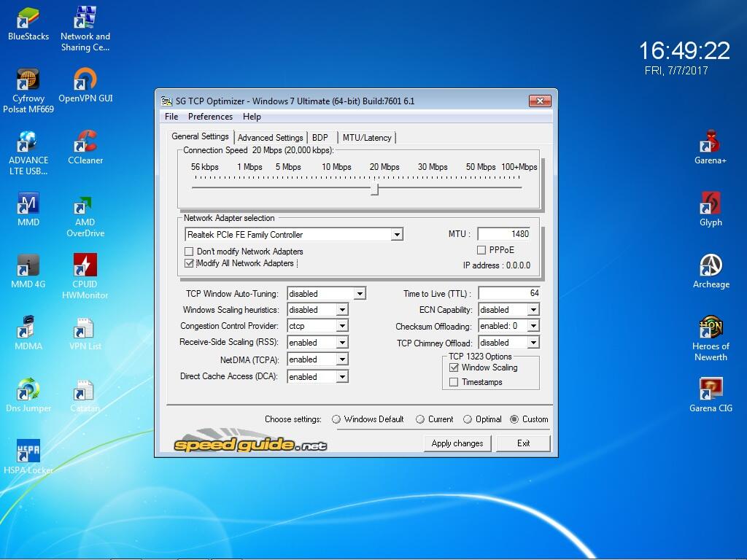Enable the PPPoE checkbox
The width and height of the screenshot is (747, 560).
482,249
